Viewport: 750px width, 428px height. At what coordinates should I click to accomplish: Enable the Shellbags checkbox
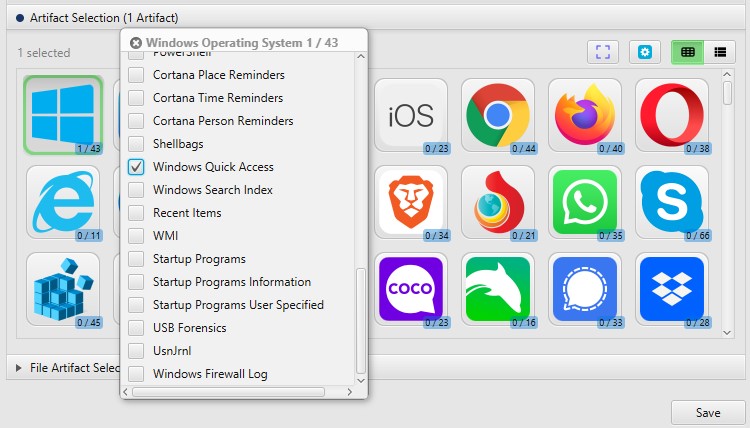click(136, 143)
